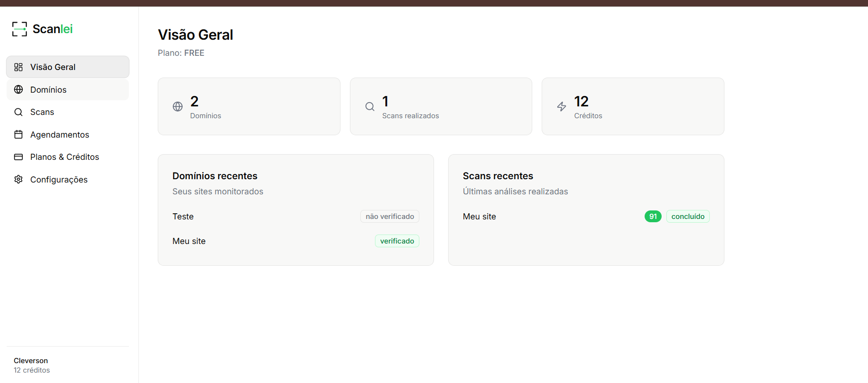Click the globe icon in the Domínios stat card

(x=178, y=106)
